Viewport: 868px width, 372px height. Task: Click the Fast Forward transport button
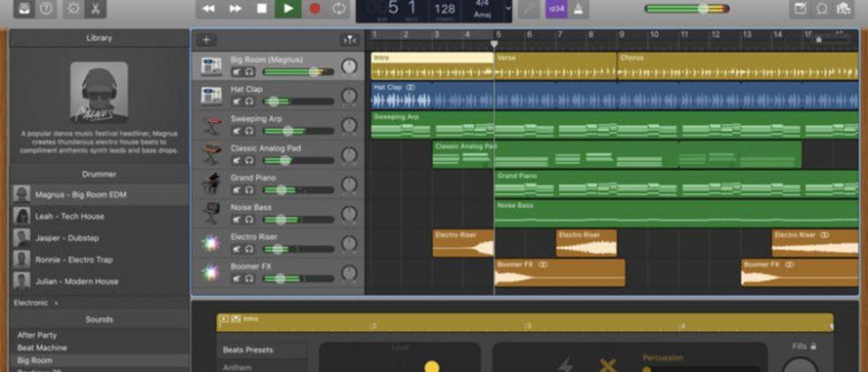[x=236, y=8]
